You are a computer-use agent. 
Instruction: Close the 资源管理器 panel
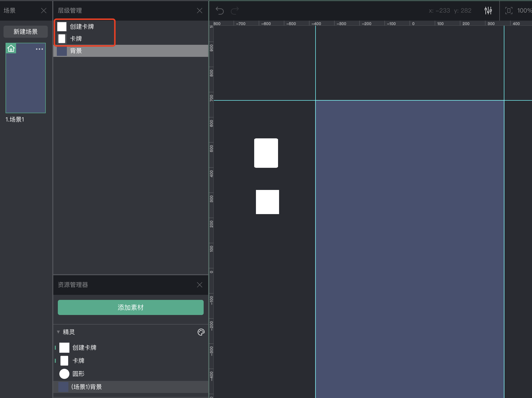point(199,285)
